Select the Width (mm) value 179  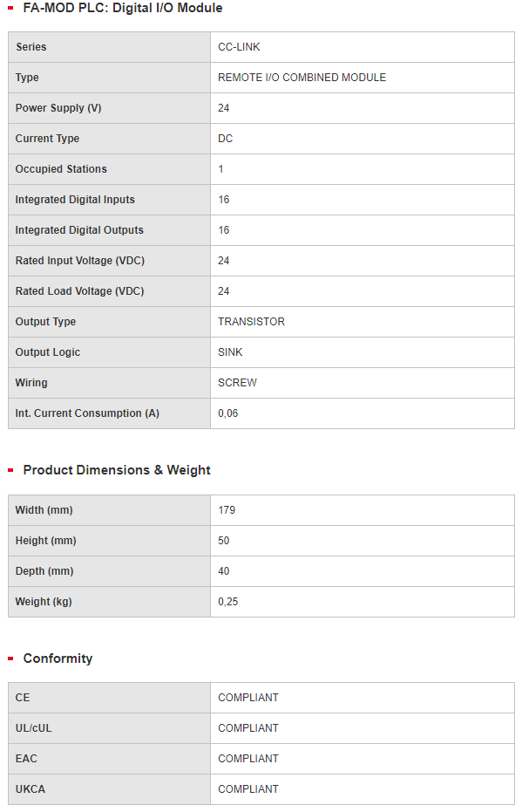pos(227,510)
